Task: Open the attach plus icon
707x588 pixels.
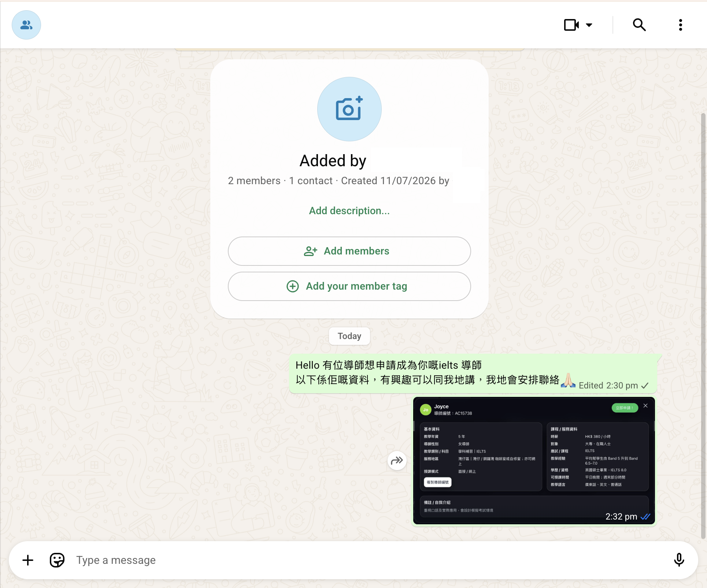Action: point(28,560)
